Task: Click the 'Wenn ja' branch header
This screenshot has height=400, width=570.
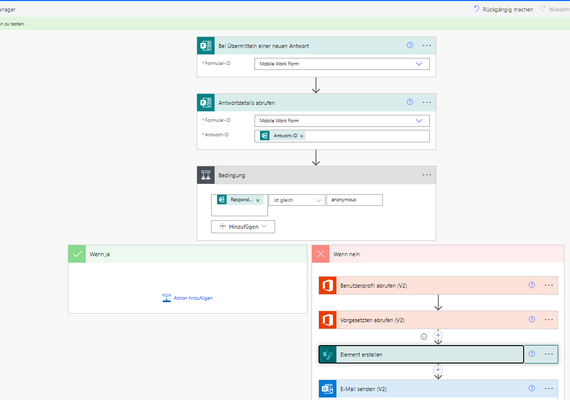Action: (x=188, y=254)
